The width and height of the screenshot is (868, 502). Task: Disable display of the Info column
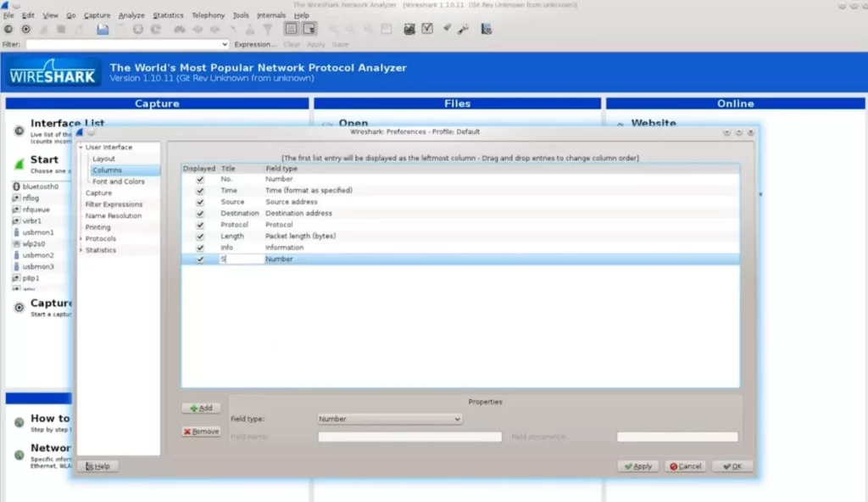[199, 247]
